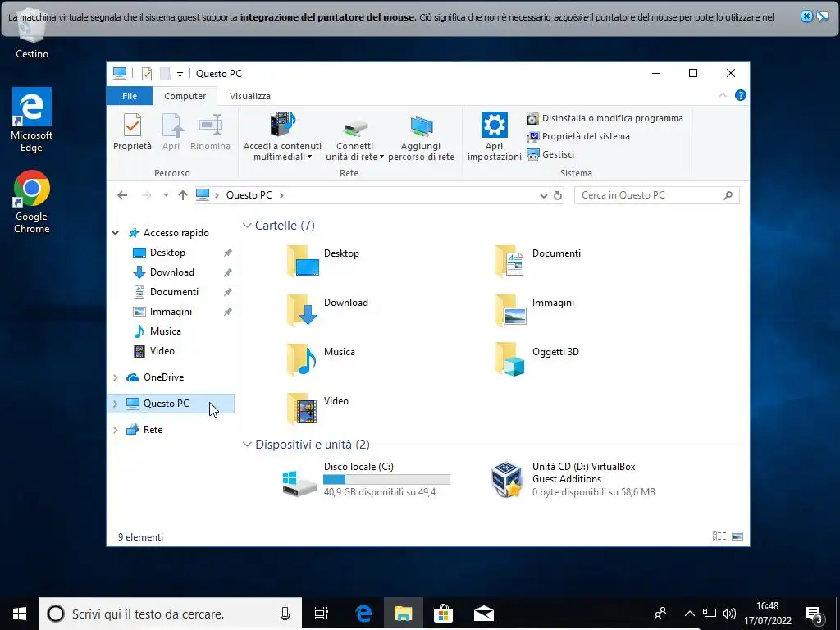This screenshot has width=840, height=630.
Task: Open the Windows Start menu
Action: pyautogui.click(x=20, y=614)
